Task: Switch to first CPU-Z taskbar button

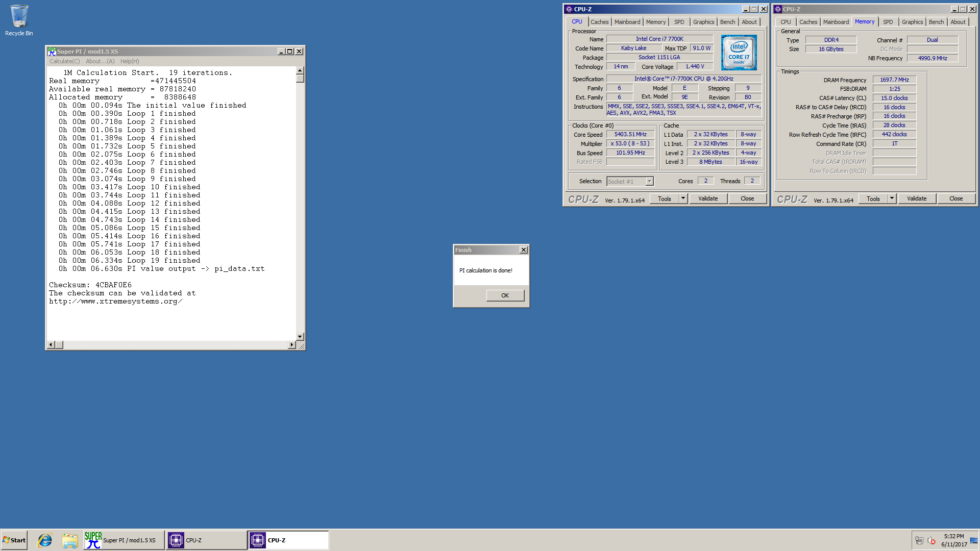Action: tap(206, 540)
